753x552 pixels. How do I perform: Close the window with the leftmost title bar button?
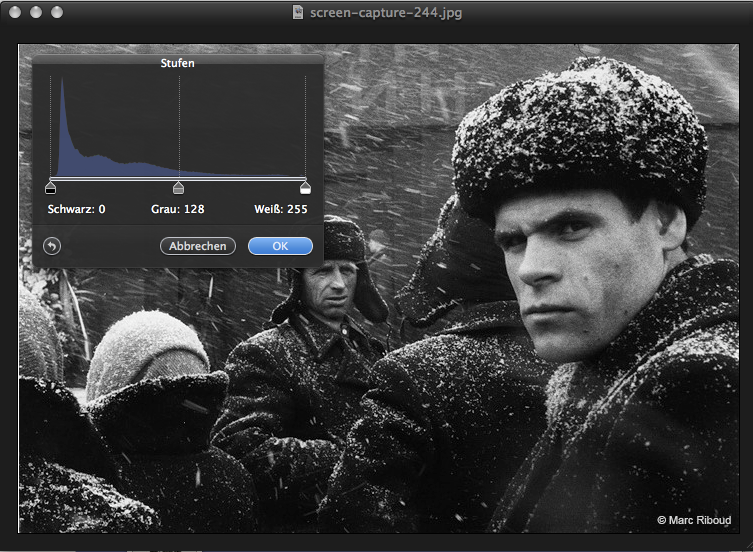(x=15, y=12)
